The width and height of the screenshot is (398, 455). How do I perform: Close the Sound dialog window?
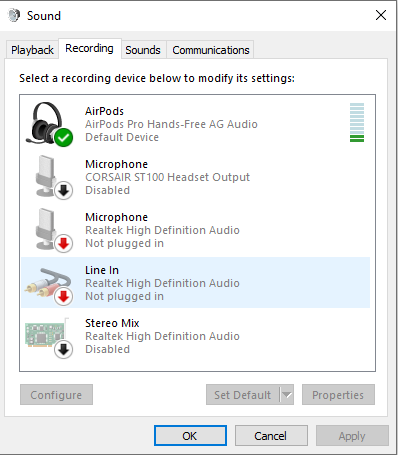click(381, 15)
